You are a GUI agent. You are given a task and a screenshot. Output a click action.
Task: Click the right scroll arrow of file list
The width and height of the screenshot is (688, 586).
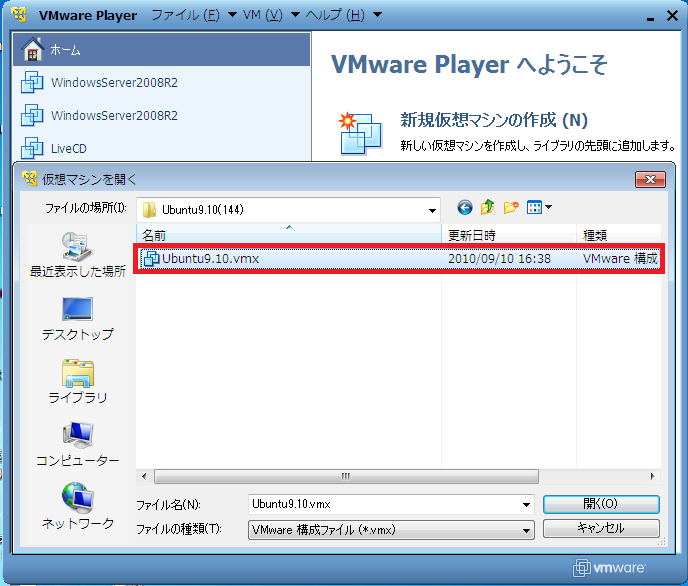coord(652,476)
